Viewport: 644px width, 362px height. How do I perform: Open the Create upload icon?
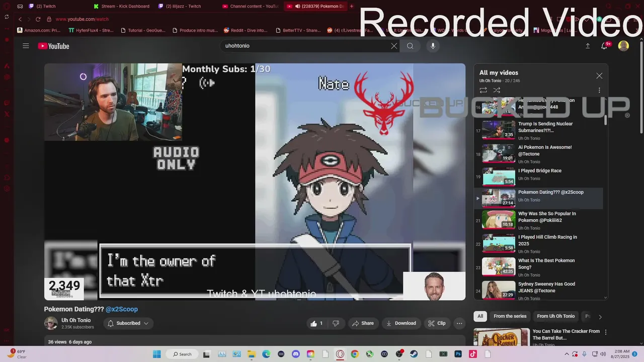588,46
